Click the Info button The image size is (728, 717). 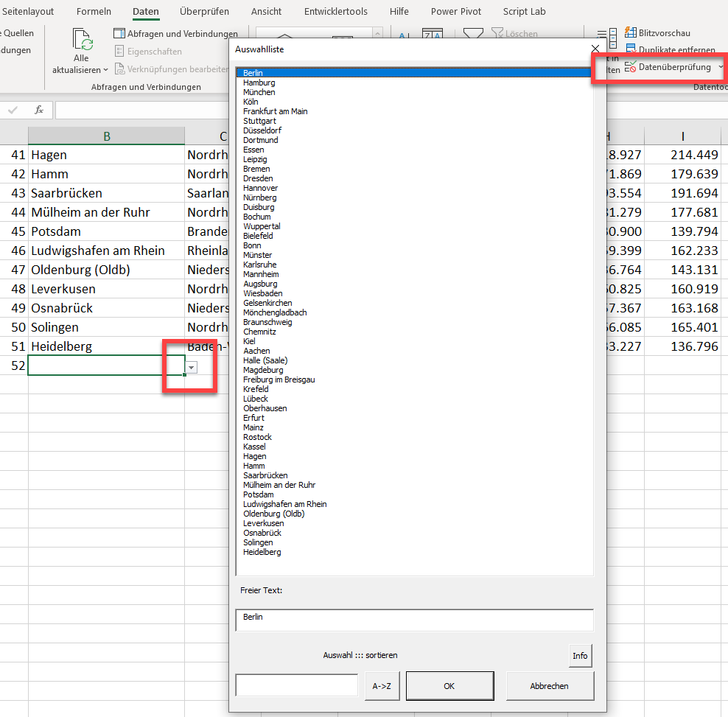pos(580,656)
